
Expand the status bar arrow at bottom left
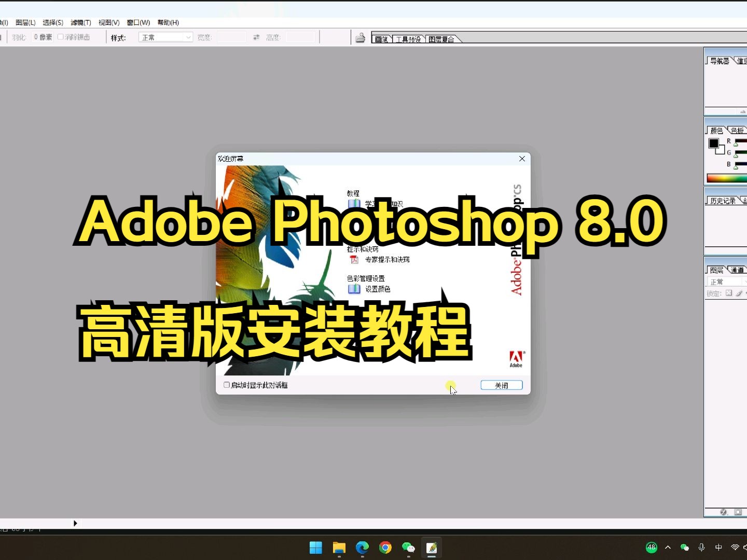[75, 523]
